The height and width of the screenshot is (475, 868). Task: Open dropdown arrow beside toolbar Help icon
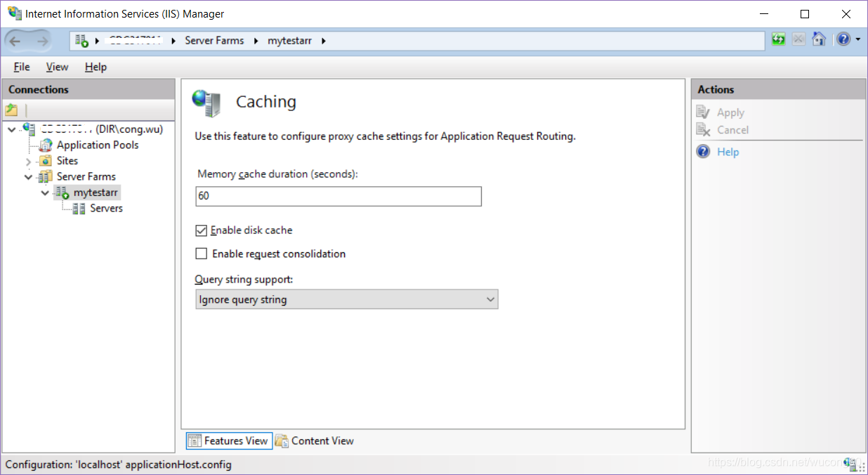858,40
